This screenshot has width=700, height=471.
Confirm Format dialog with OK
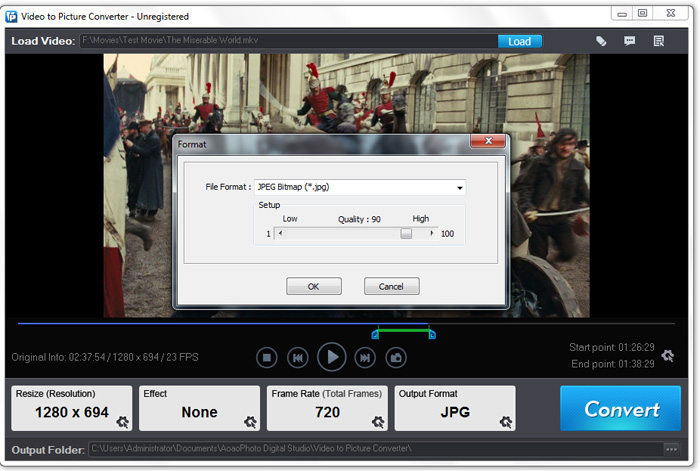(x=314, y=286)
